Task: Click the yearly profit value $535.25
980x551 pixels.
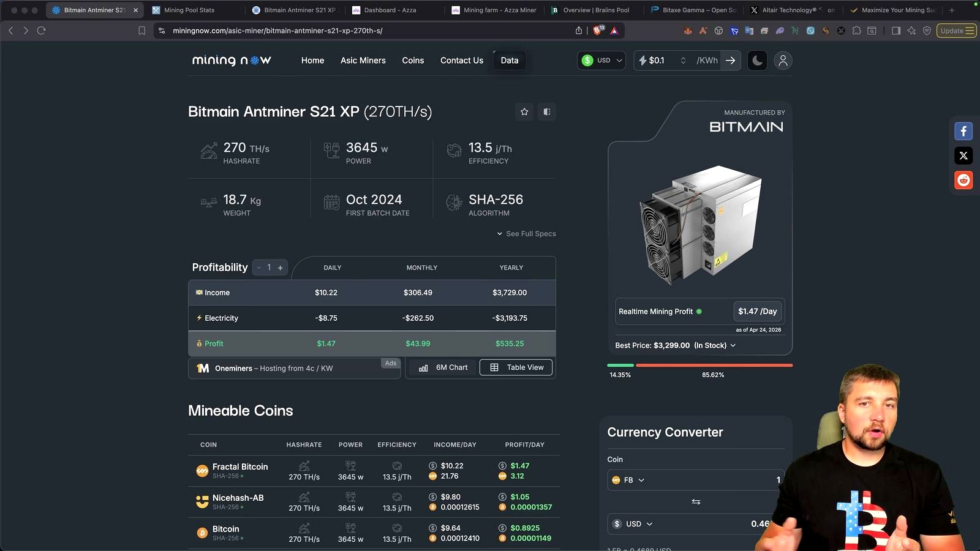Action: tap(510, 343)
